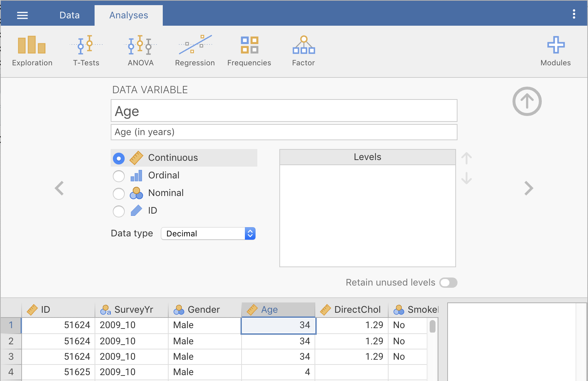
Task: Switch to the Data tab
Action: point(69,15)
